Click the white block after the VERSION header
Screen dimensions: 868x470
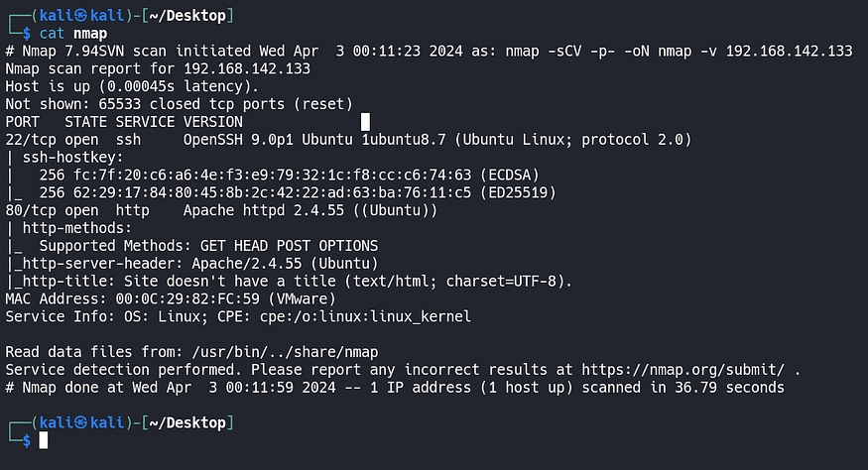(x=366, y=122)
